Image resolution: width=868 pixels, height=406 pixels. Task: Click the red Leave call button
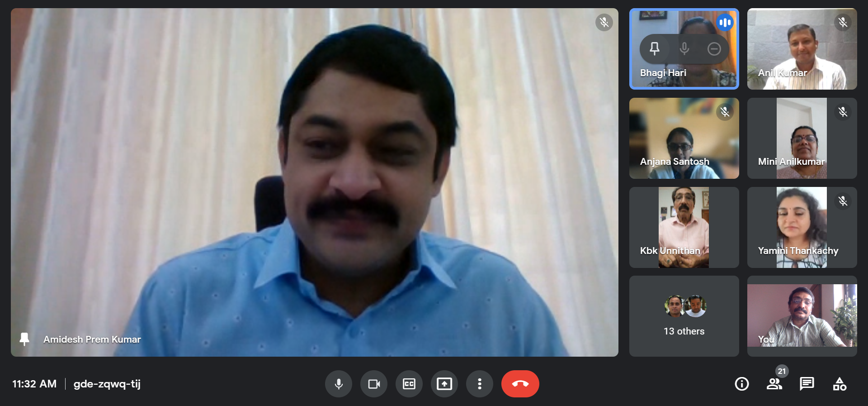[520, 384]
